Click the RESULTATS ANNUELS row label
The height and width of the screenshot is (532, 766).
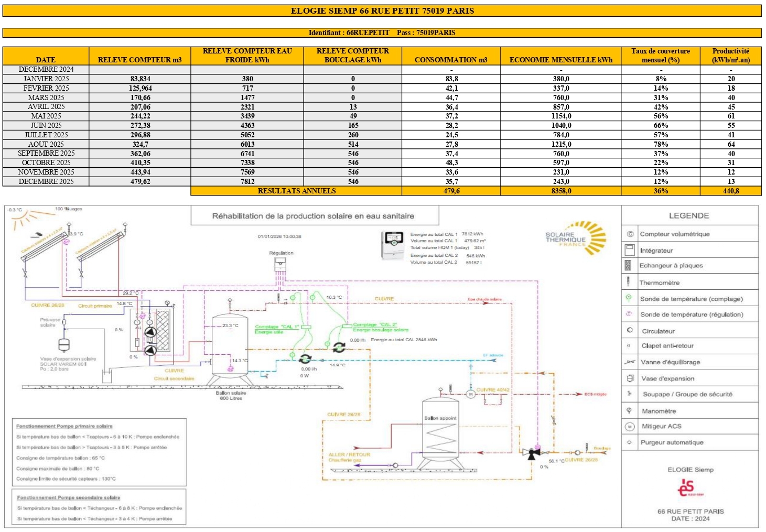point(296,191)
